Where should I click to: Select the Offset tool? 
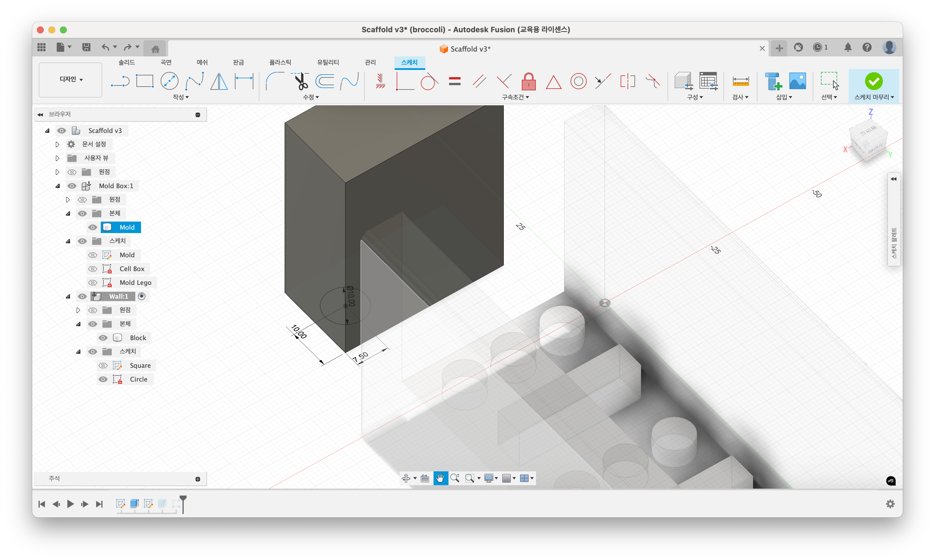pyautogui.click(x=325, y=81)
